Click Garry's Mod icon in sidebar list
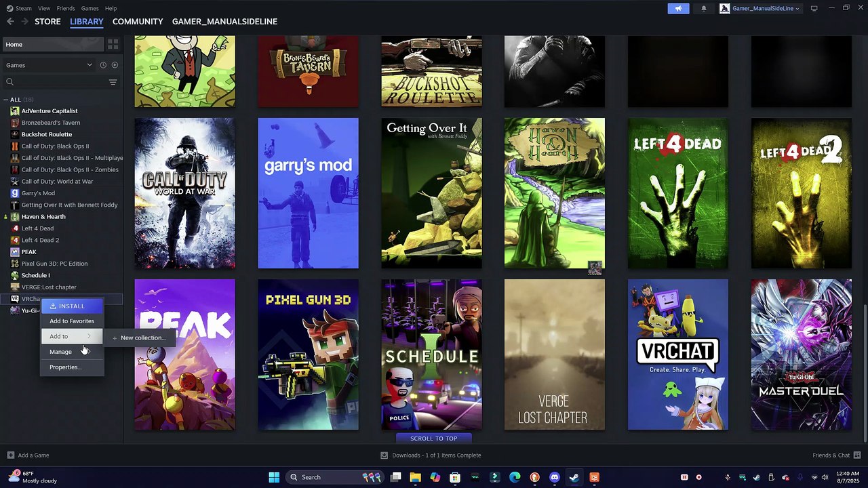Viewport: 868px width, 488px height. (x=15, y=193)
